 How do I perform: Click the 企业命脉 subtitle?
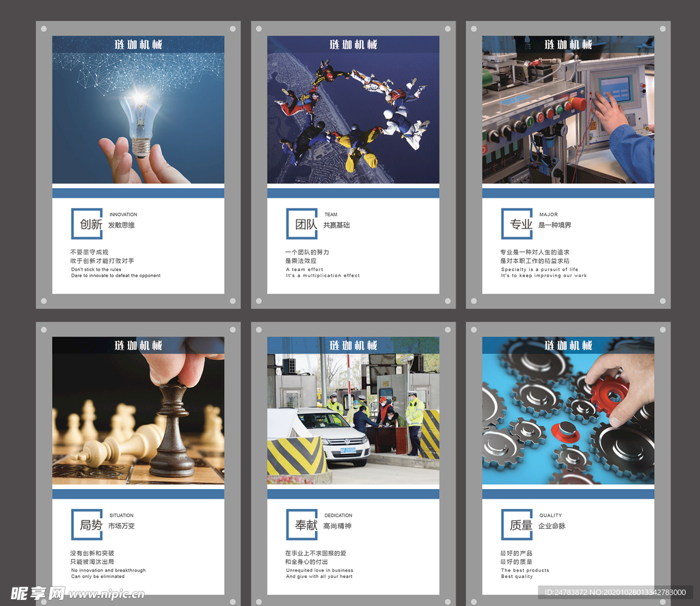pyautogui.click(x=552, y=526)
